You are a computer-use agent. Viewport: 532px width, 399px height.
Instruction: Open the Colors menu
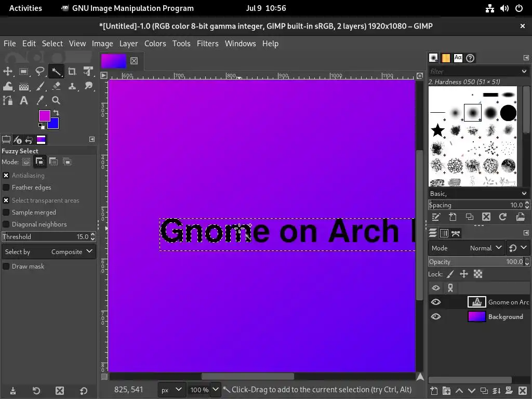tap(155, 44)
